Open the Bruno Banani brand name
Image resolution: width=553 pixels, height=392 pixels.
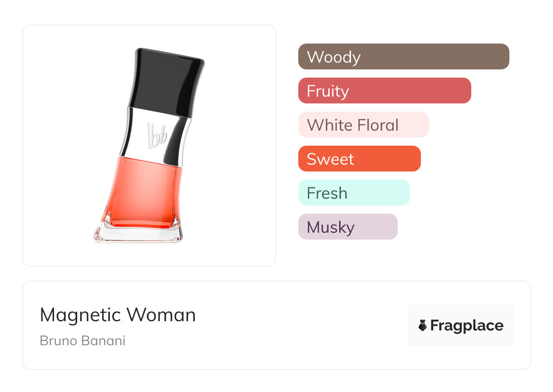click(x=83, y=341)
